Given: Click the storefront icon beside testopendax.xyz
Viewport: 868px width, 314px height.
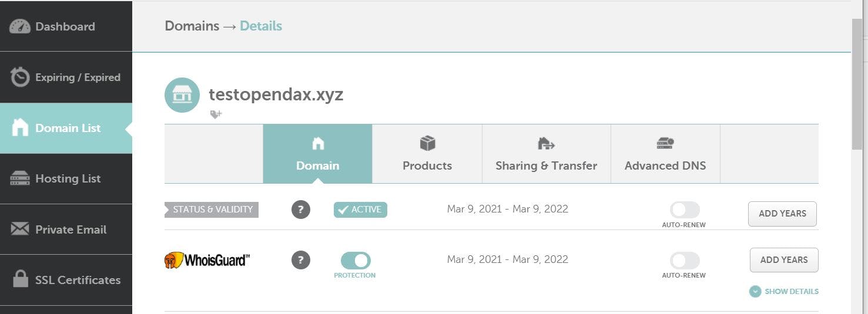Looking at the screenshot, I should click(x=182, y=95).
